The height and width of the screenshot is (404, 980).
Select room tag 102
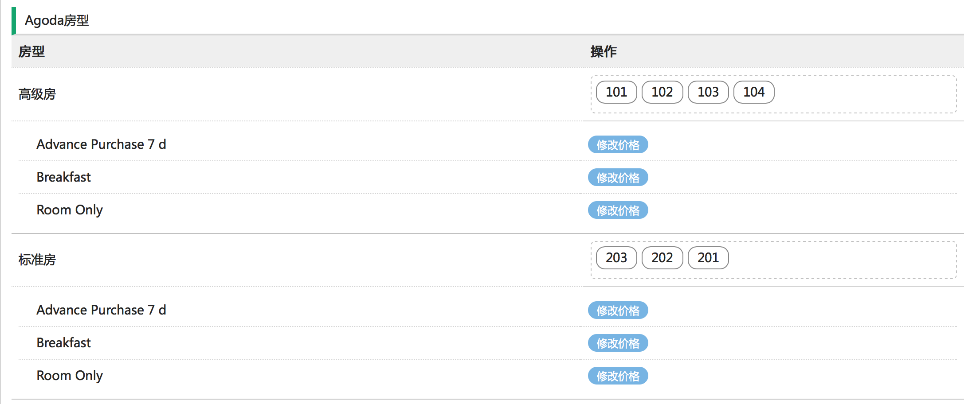click(662, 92)
